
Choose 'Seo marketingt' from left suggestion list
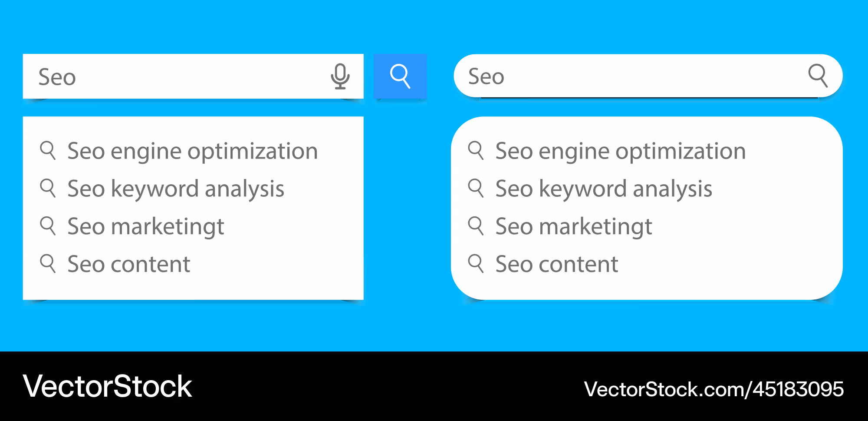(146, 227)
